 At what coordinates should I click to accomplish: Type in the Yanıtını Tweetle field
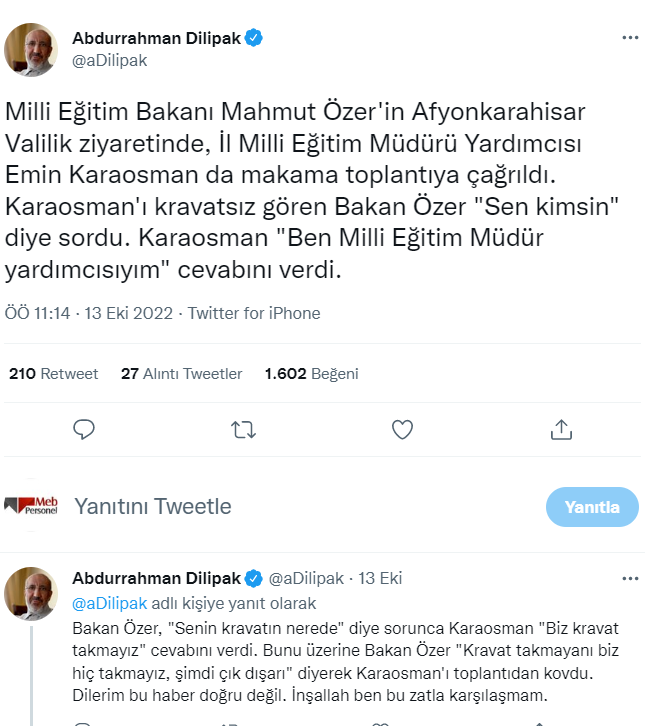[x=300, y=506]
